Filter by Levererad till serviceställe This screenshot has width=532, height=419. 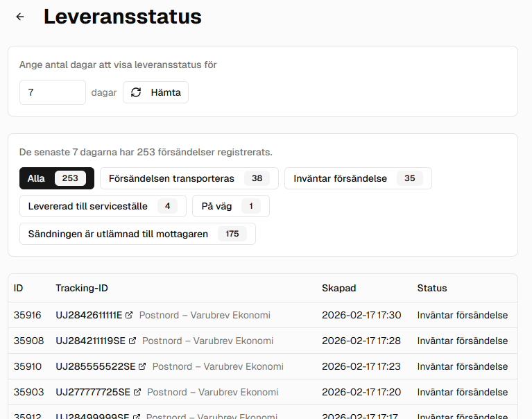103,206
